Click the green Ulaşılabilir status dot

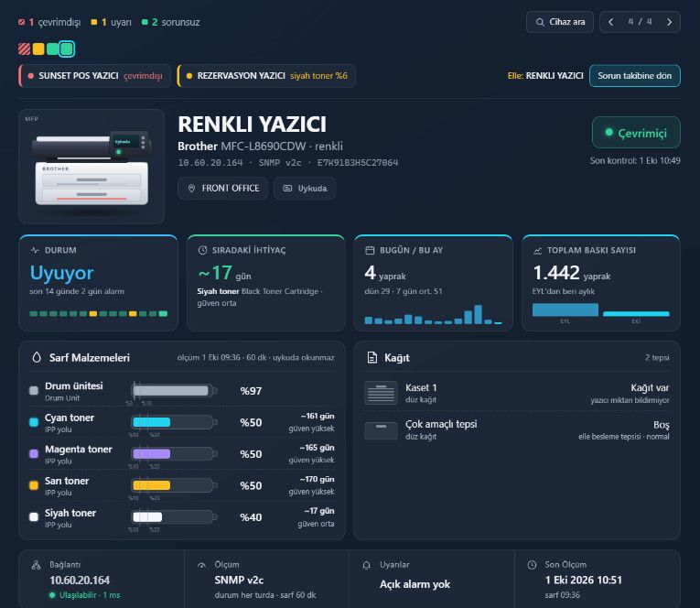click(x=52, y=595)
